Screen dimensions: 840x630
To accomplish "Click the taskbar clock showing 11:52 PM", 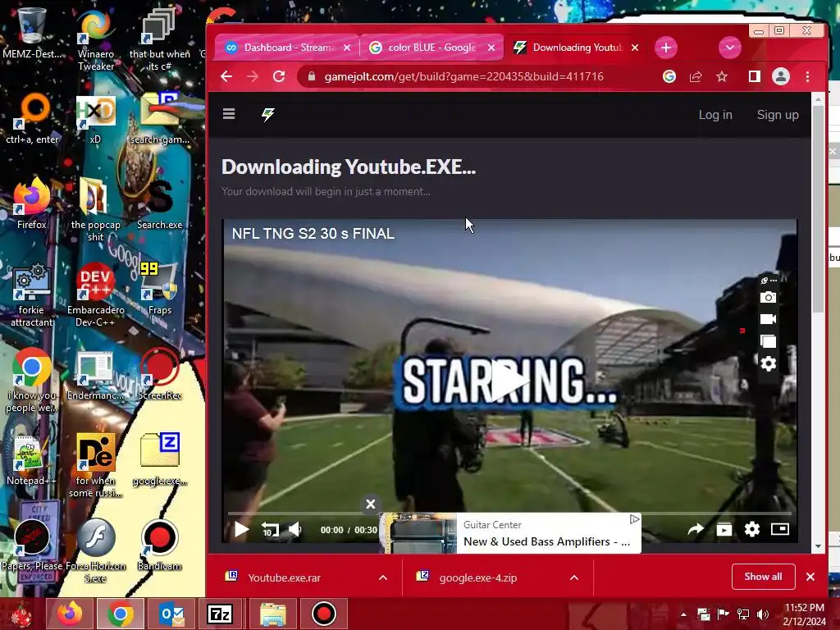I will 804,614.
